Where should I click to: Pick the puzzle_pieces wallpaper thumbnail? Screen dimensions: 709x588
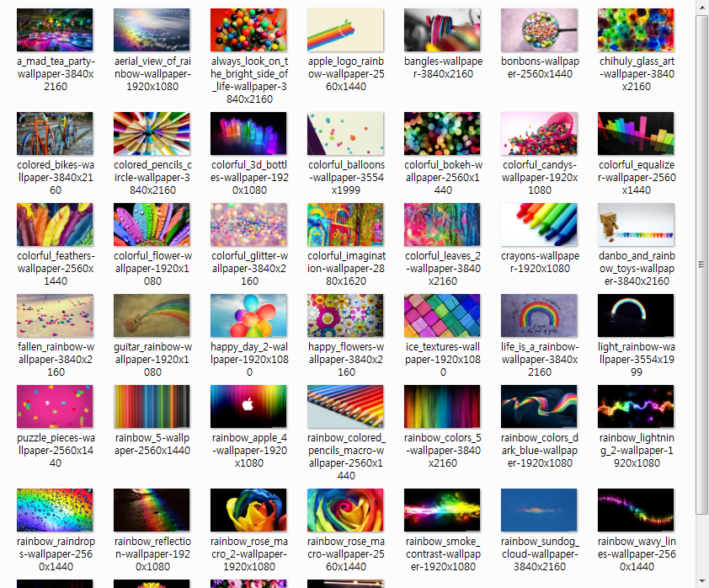[x=55, y=406]
